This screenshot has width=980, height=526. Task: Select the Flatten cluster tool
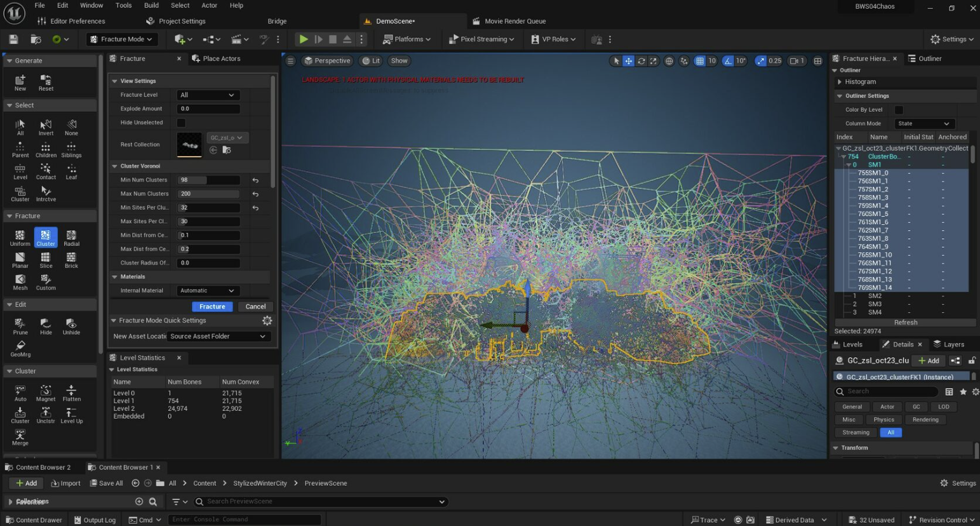pyautogui.click(x=71, y=393)
